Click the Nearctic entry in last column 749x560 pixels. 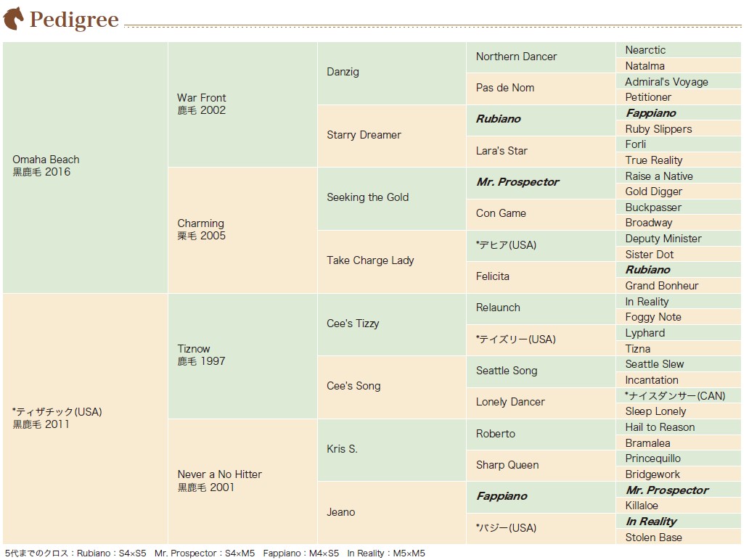point(679,49)
